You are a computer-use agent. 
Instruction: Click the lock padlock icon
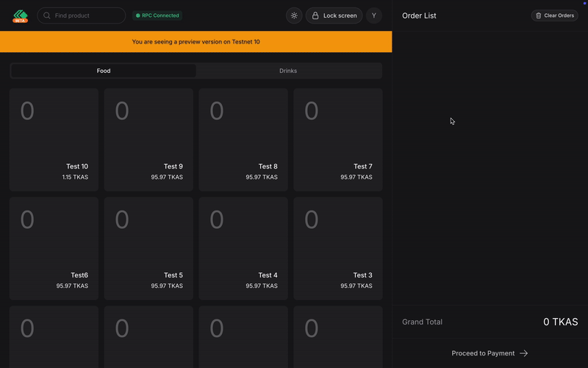(315, 15)
